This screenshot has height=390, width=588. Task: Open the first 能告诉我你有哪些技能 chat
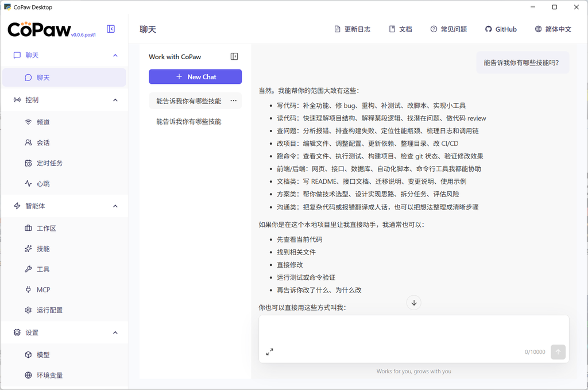(188, 101)
